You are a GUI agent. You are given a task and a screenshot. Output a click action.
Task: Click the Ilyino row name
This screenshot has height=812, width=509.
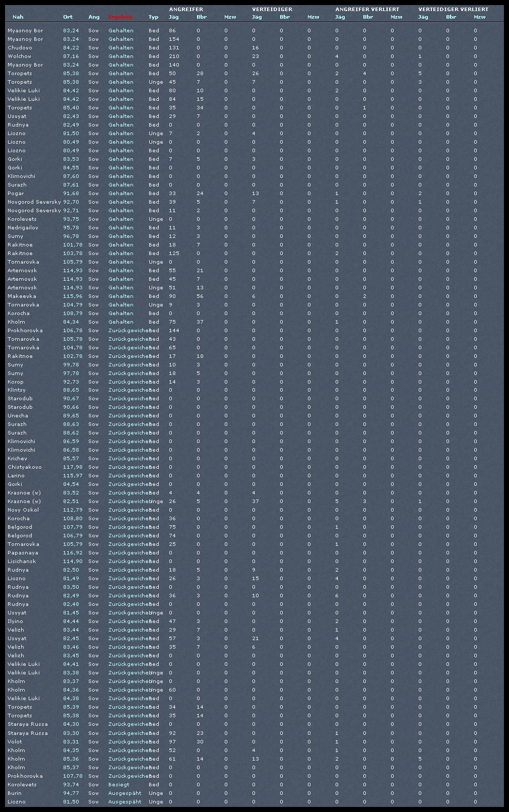15,621
